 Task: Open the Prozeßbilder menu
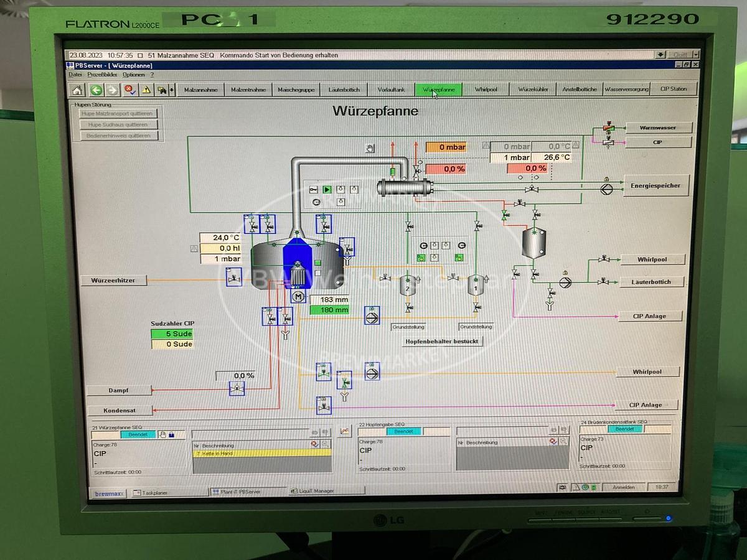[x=101, y=73]
